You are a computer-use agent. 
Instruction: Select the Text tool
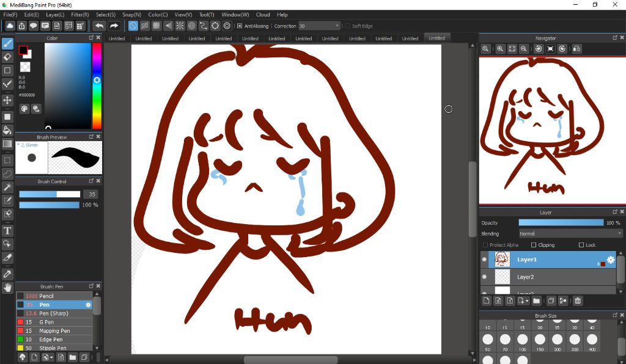pyautogui.click(x=7, y=230)
